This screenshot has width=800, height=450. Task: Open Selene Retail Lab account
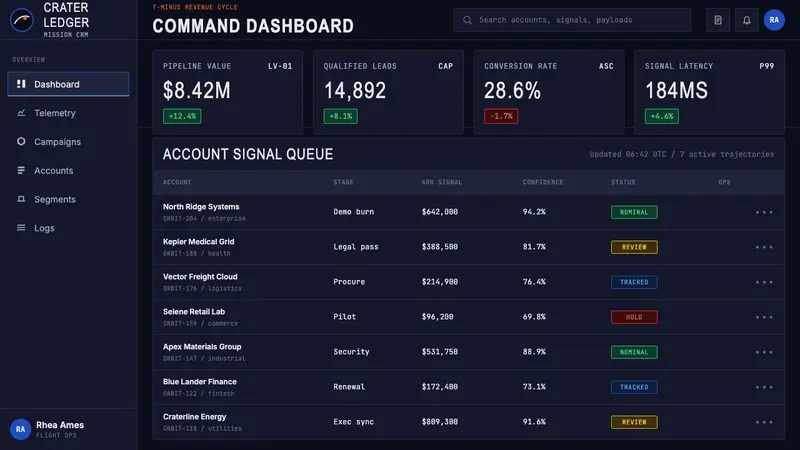(x=194, y=312)
